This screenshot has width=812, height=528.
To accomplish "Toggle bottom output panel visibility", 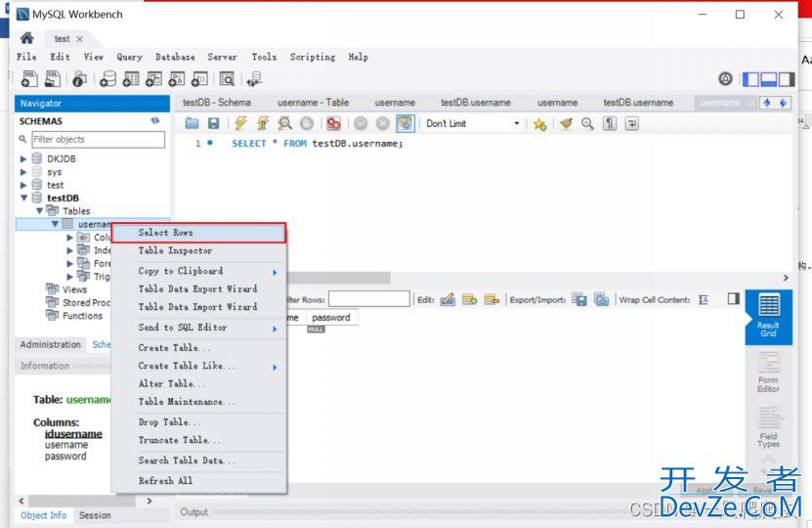I will pos(768,79).
